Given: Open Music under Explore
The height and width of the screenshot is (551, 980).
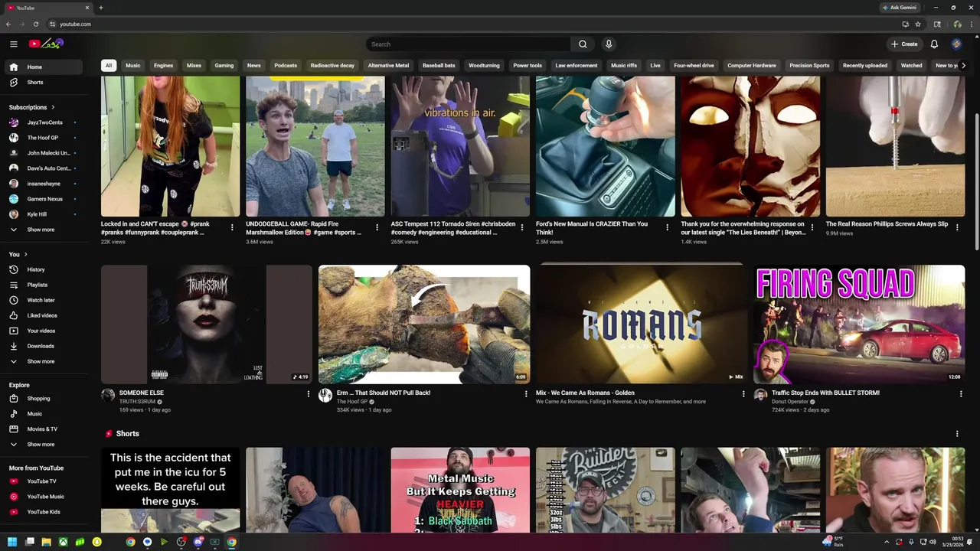Looking at the screenshot, I should click(34, 413).
